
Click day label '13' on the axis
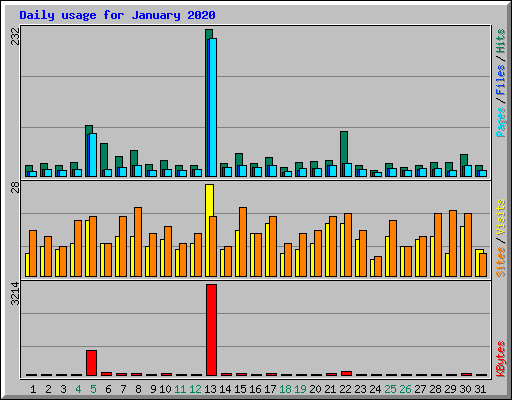(210, 389)
